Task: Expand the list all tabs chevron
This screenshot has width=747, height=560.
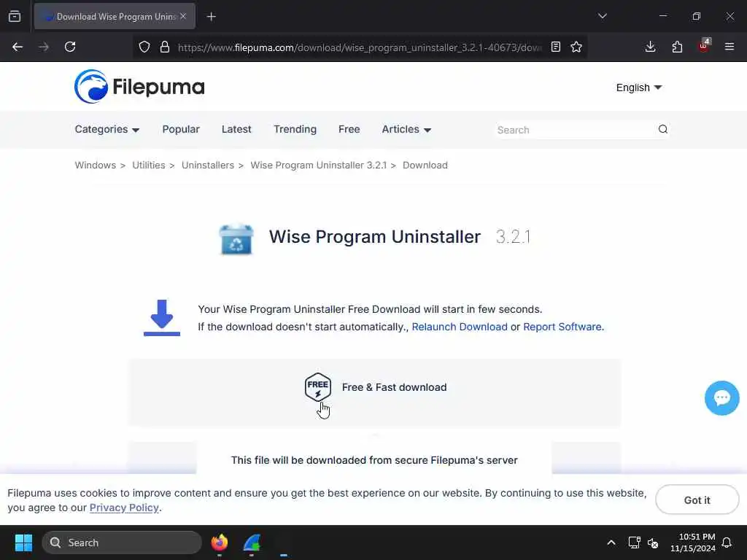Action: [602, 16]
